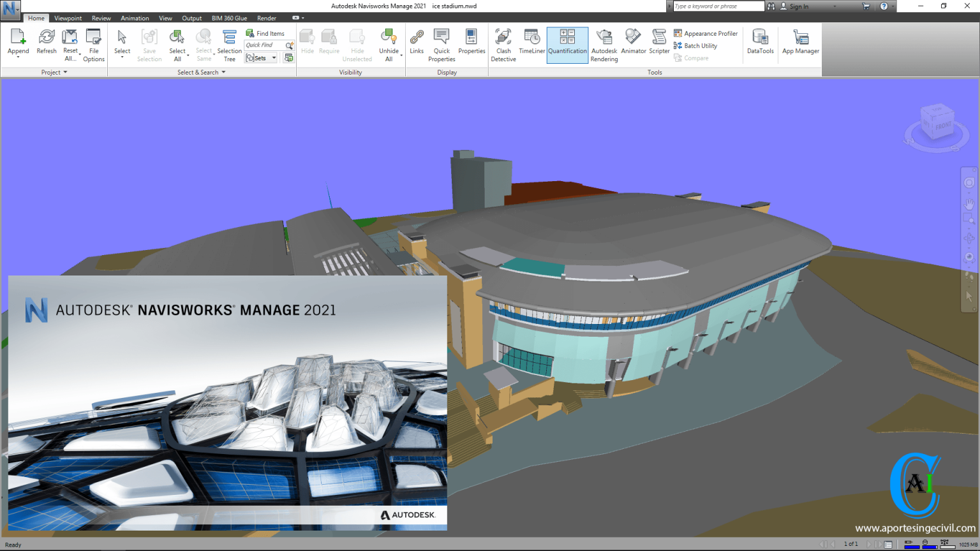Screen dimensions: 980x551
Task: Launch Batch Utility
Action: [695, 45]
